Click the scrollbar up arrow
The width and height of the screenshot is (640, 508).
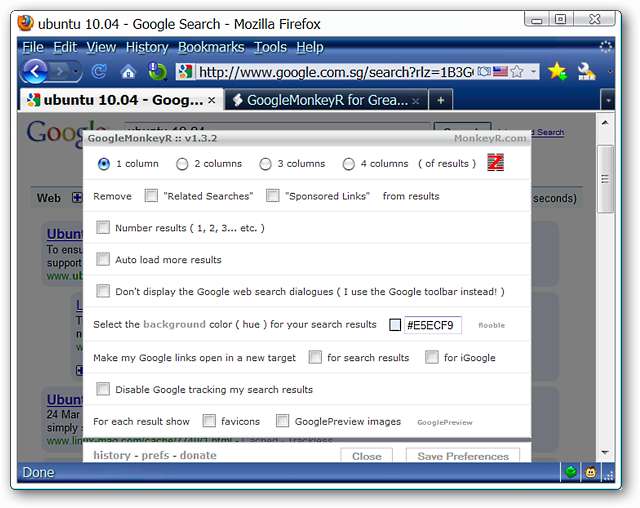tap(605, 122)
